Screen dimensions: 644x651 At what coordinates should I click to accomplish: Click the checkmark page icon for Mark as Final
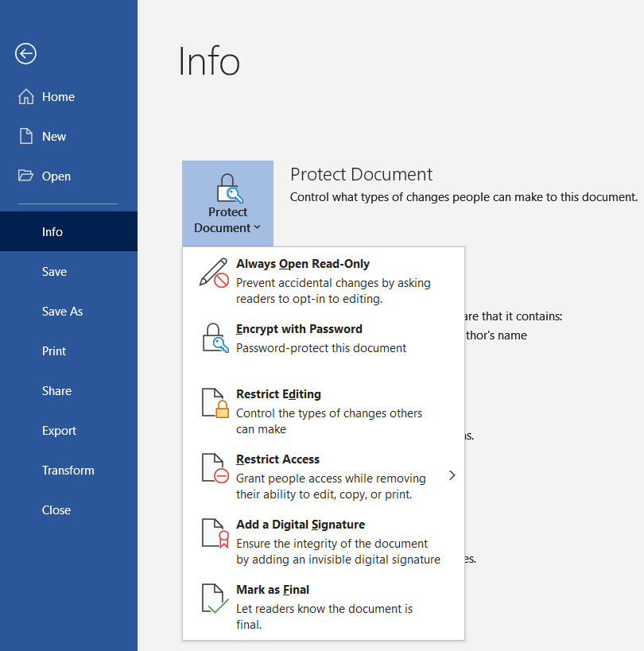[215, 599]
